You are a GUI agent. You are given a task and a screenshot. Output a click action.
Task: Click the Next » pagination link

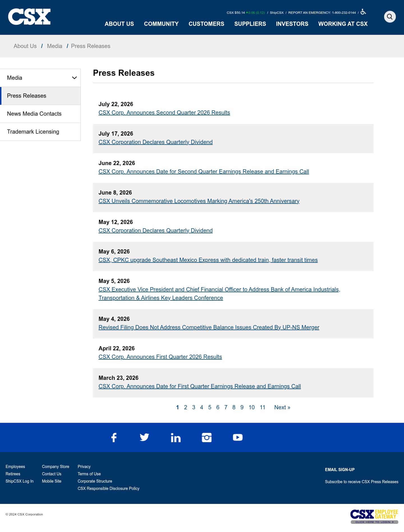pyautogui.click(x=282, y=407)
